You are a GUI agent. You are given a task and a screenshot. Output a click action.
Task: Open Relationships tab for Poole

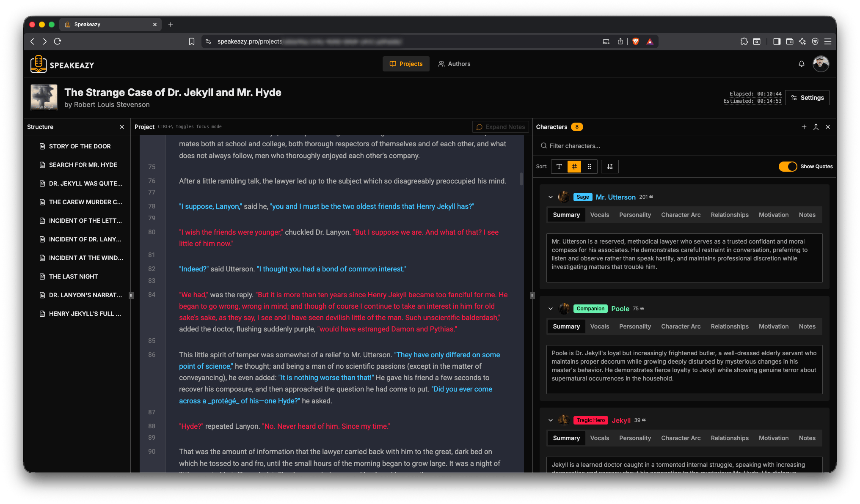(x=729, y=326)
